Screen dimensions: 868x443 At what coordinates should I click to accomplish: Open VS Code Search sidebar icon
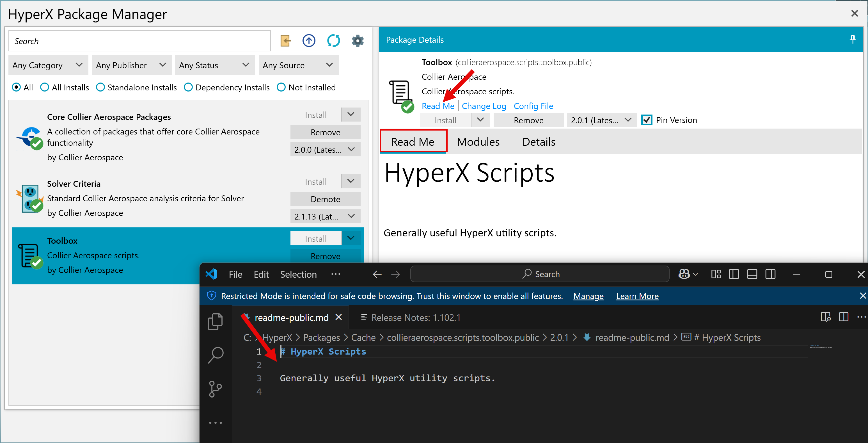[x=216, y=355]
